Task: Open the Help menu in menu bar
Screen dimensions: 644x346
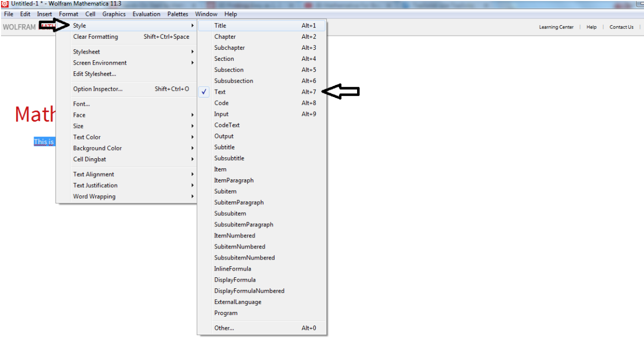Action: [230, 14]
